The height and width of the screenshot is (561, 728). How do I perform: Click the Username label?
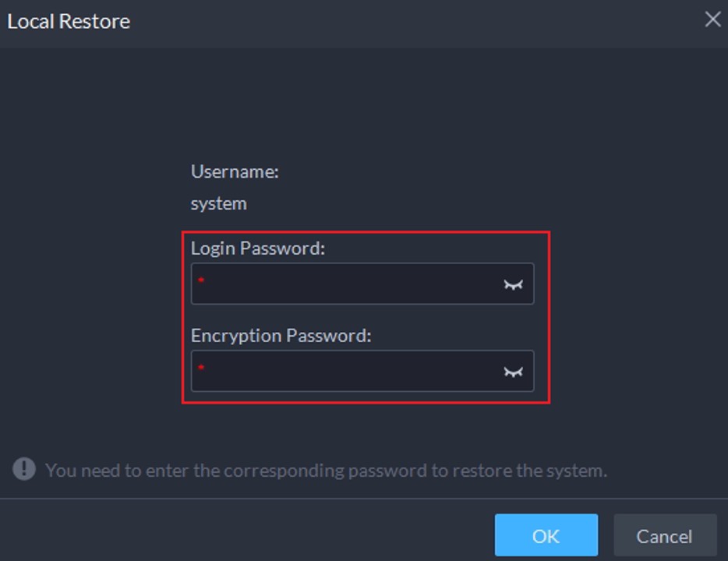235,171
